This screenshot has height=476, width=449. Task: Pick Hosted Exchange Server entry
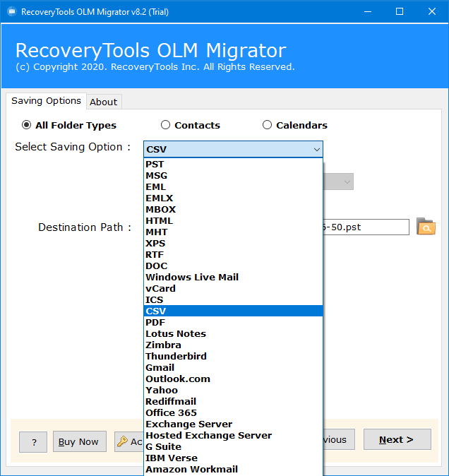(x=233, y=435)
